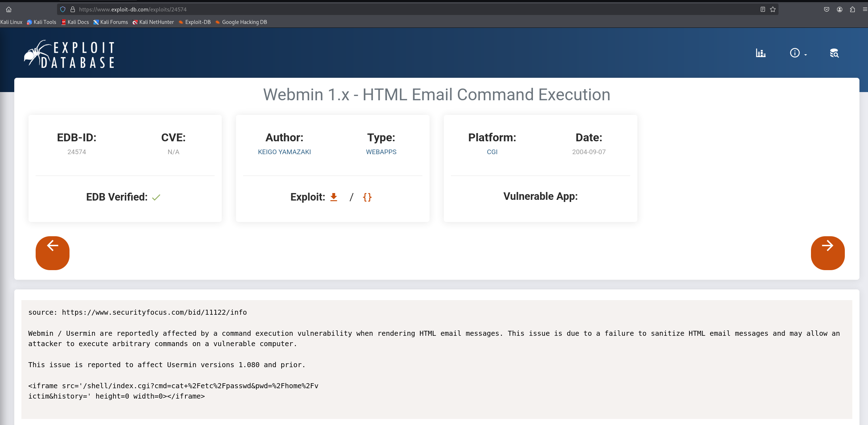Click the WEBAPPS type link
Viewport: 868px width, 425px height.
(x=381, y=152)
